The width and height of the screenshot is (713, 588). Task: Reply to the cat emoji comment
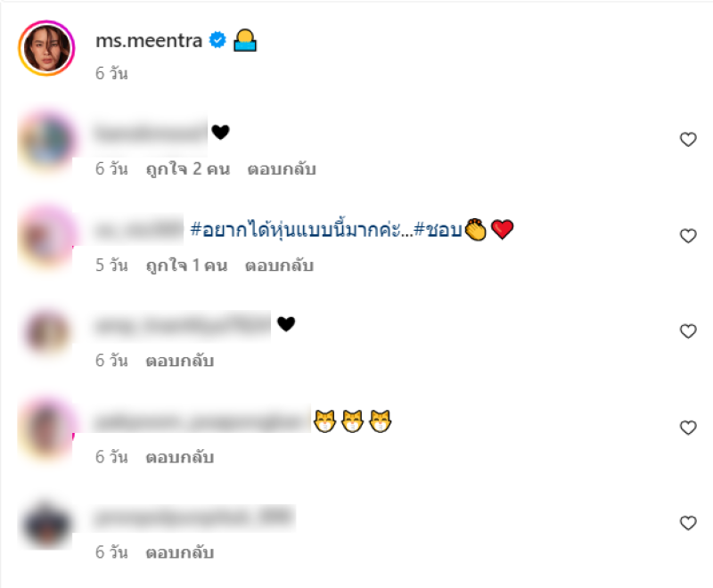180,457
